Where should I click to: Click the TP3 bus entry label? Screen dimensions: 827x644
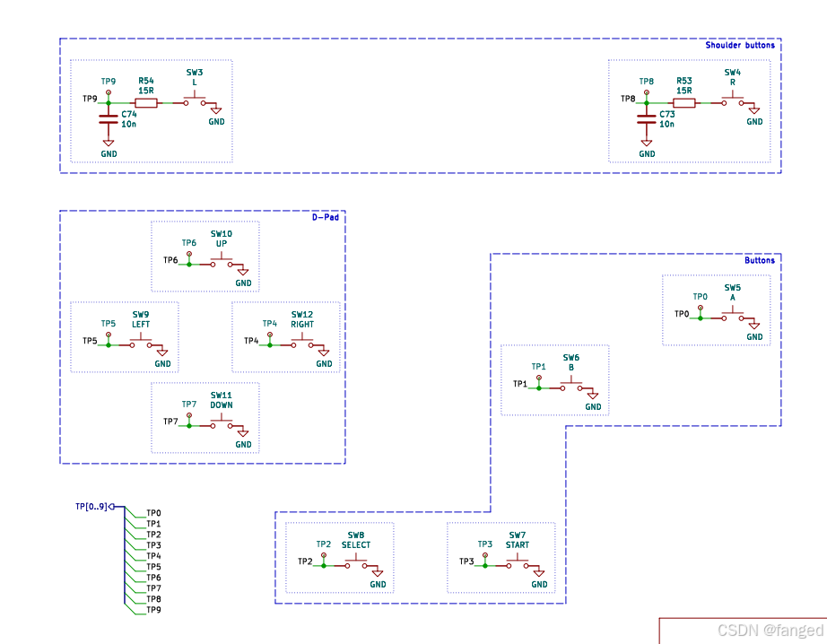click(x=153, y=545)
